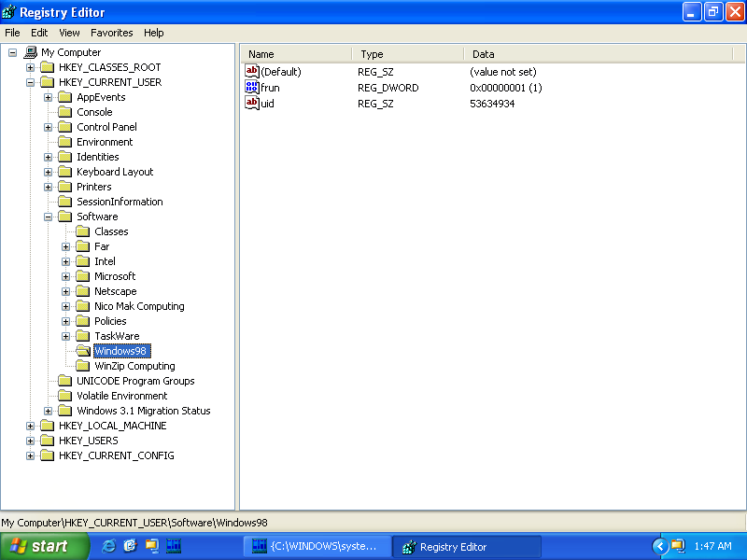Click the Volatile Environment folder icon
This screenshot has width=747, height=560.
pos(64,396)
